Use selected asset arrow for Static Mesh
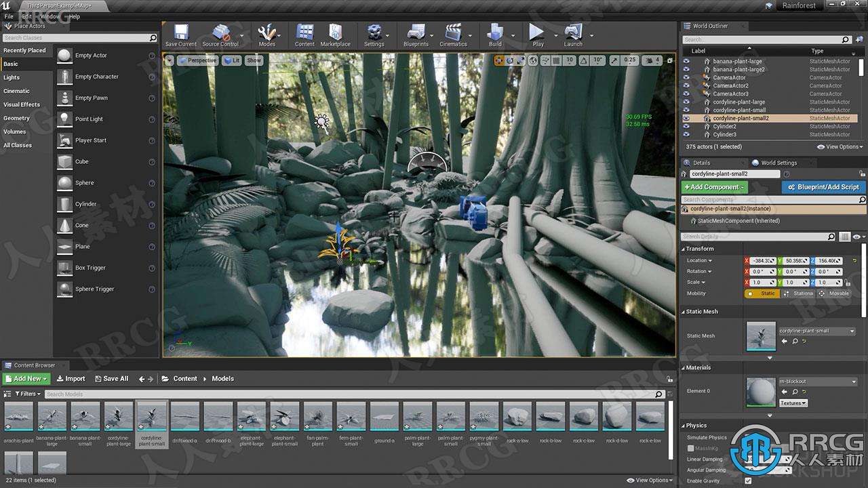The image size is (868, 488). pyautogui.click(x=785, y=342)
